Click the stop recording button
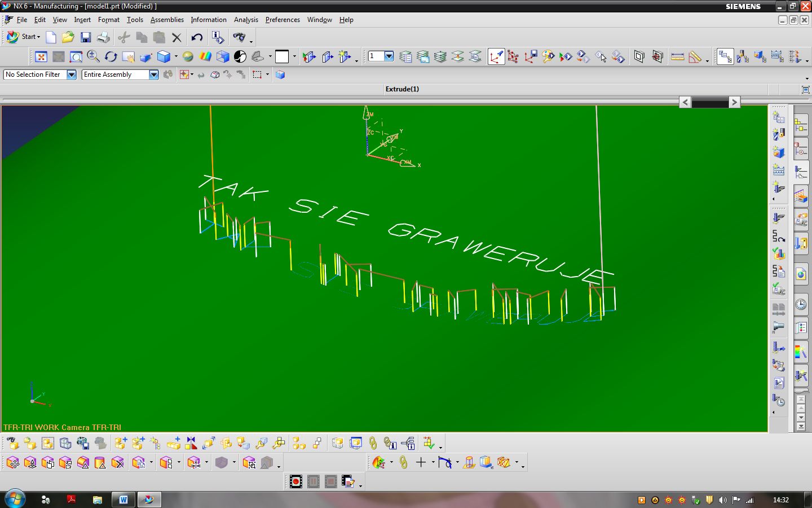Viewport: 812px width, 508px height. [331, 481]
